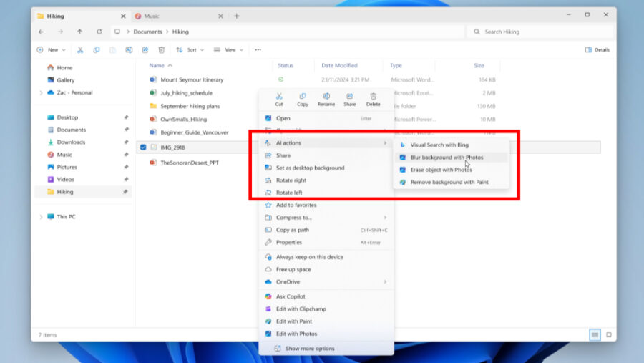
Task: Select the Mount Seymour Itinerary file
Action: [x=192, y=79]
